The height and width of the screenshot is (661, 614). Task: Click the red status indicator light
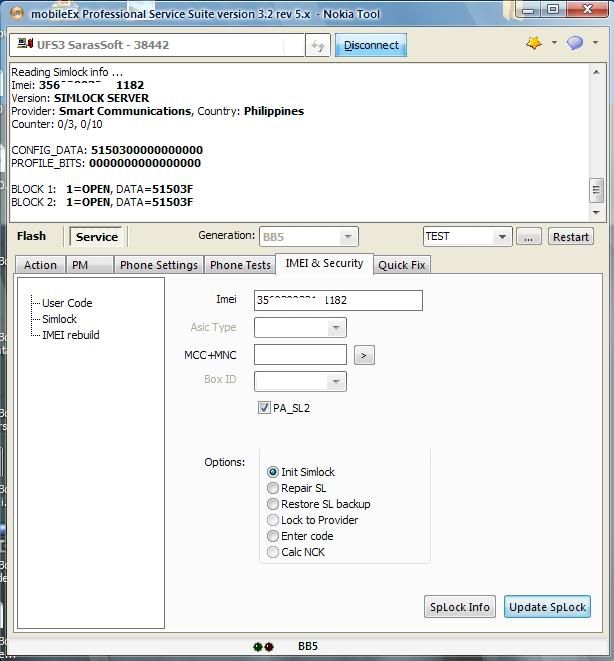269,647
